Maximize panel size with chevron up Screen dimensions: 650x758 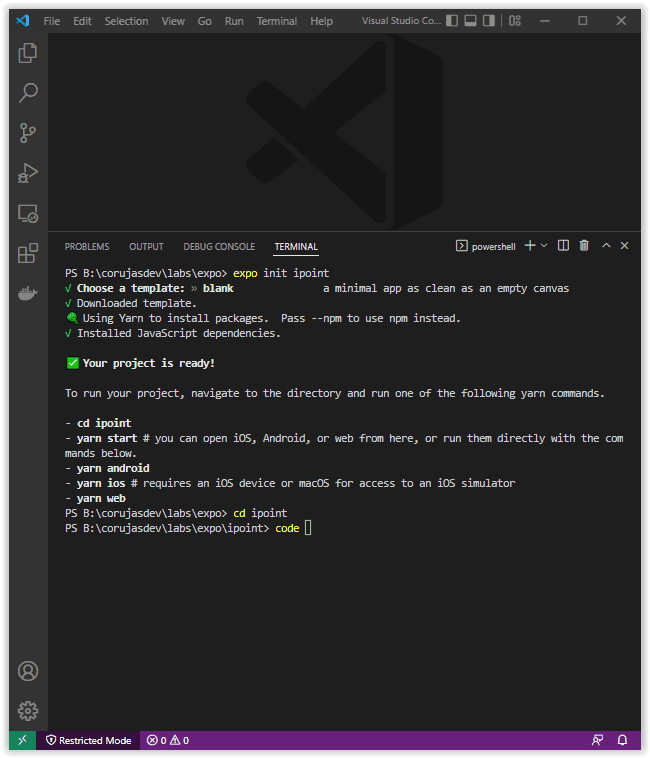pyautogui.click(x=606, y=246)
